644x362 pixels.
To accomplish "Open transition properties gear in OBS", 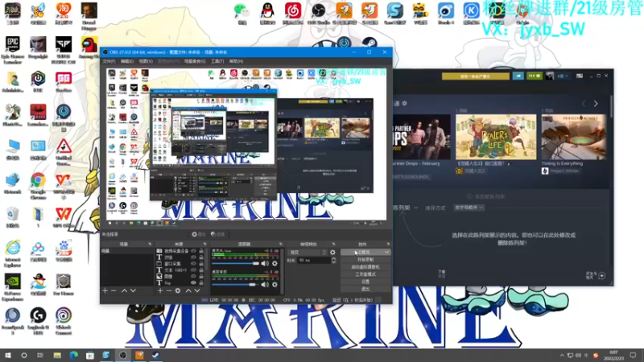I will [332, 253].
